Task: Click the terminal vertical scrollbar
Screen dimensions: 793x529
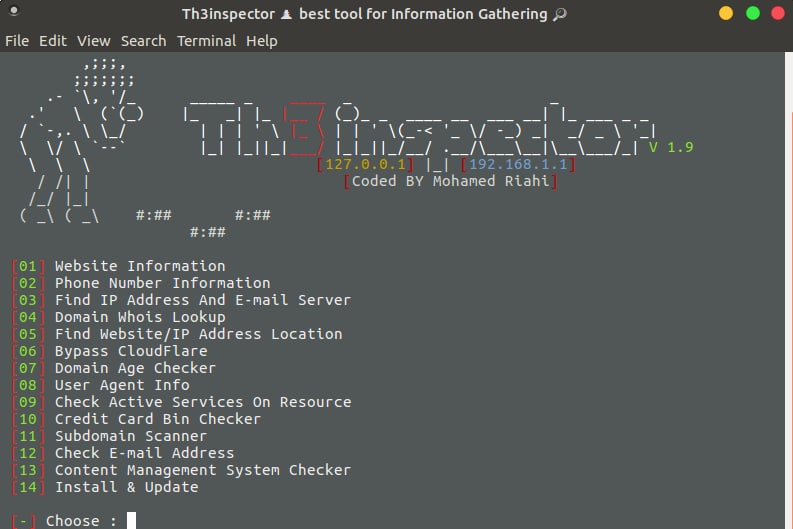Action: pos(788,290)
